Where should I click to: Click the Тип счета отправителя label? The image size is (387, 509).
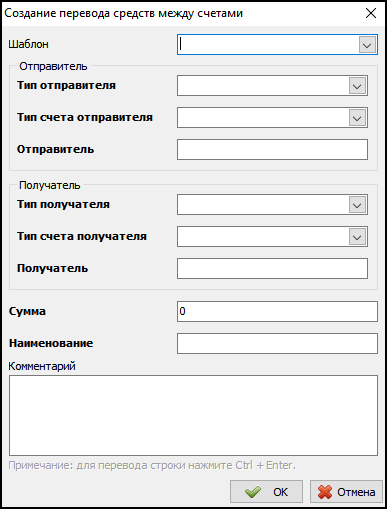[85, 117]
